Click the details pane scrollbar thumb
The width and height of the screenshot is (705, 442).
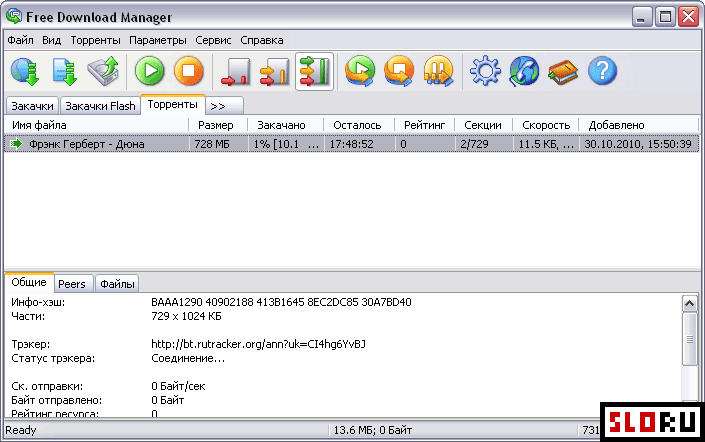(689, 339)
